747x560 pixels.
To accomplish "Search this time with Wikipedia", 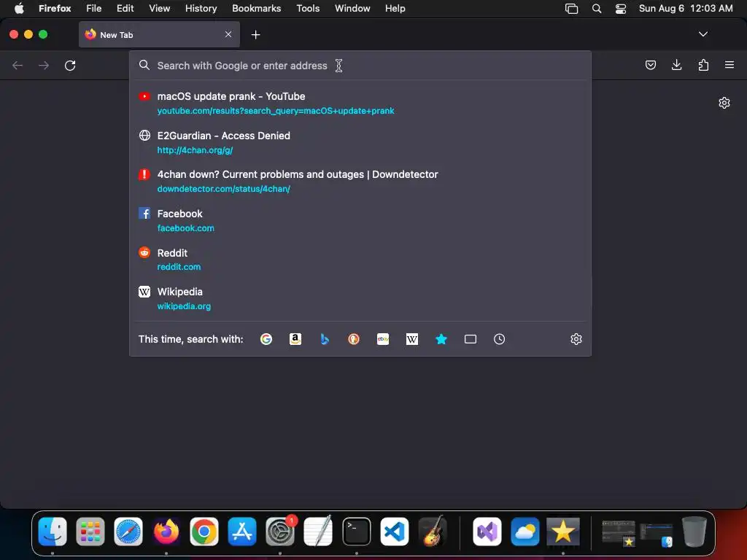I will (412, 339).
